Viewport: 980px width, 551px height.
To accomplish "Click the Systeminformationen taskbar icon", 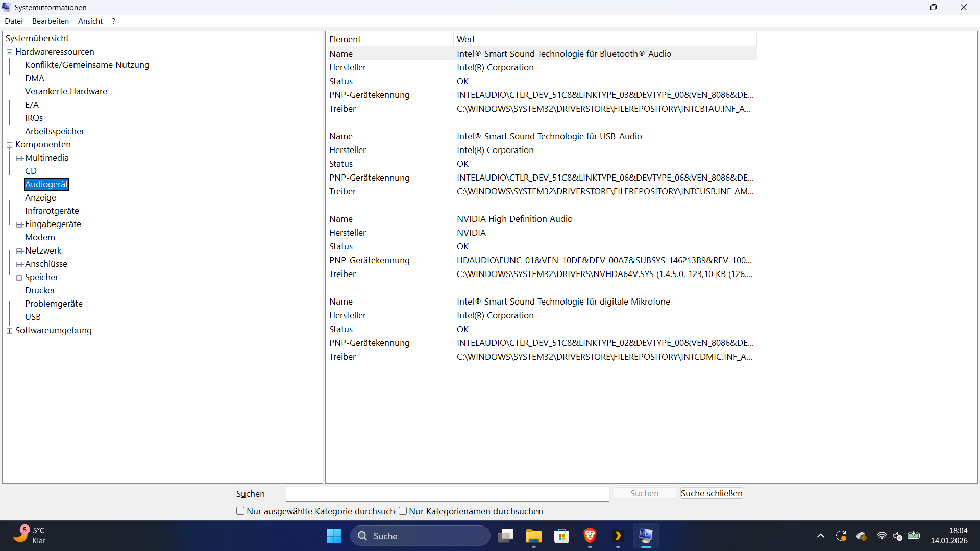I will 646,536.
